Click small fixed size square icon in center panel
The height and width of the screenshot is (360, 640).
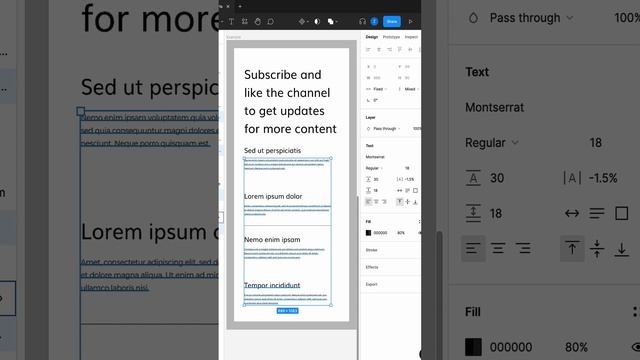(x=416, y=191)
